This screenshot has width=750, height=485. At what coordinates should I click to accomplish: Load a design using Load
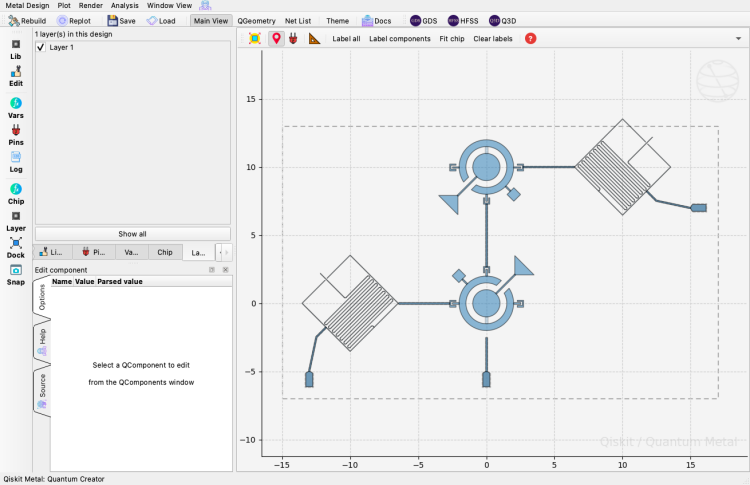161,21
